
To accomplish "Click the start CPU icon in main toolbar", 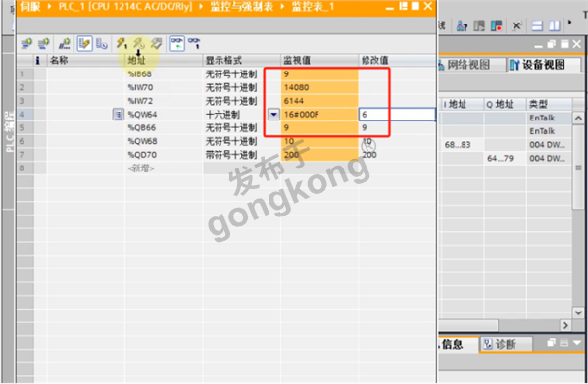I will pyautogui.click(x=479, y=25).
